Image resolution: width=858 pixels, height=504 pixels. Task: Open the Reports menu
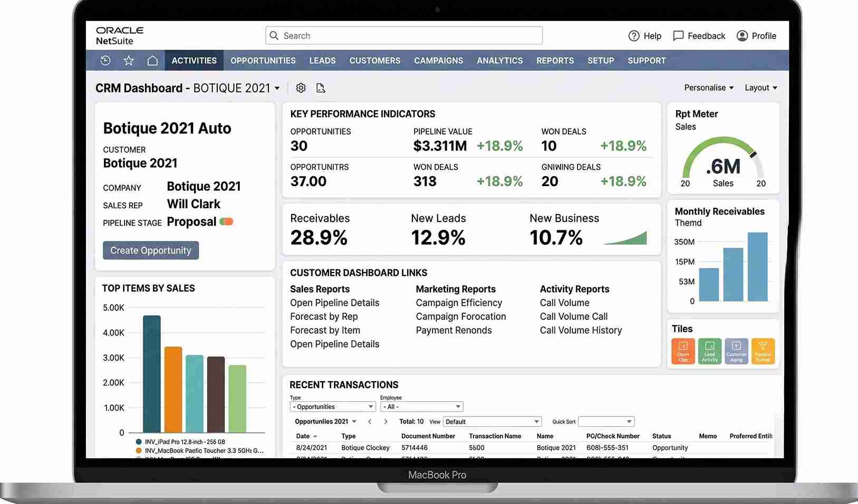point(555,61)
